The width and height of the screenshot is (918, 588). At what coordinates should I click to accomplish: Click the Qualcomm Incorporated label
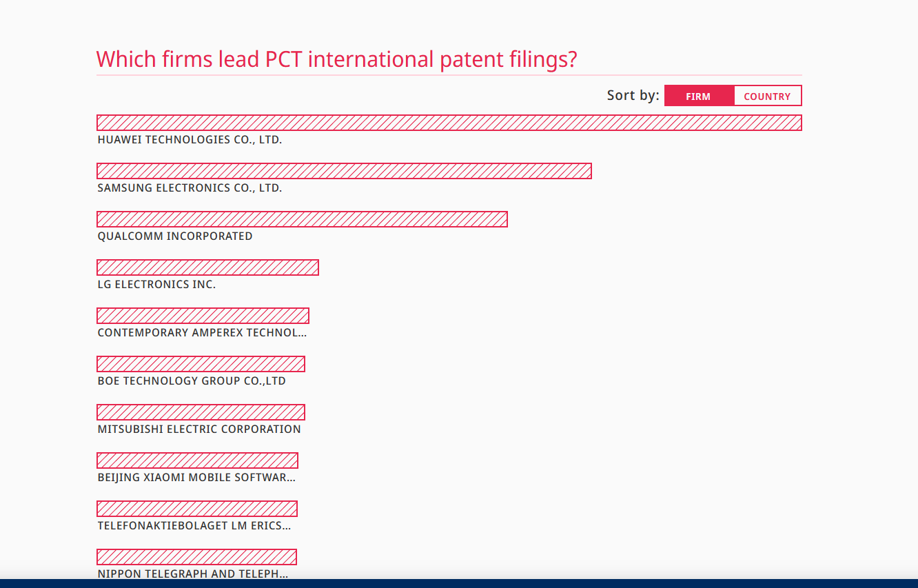point(175,236)
